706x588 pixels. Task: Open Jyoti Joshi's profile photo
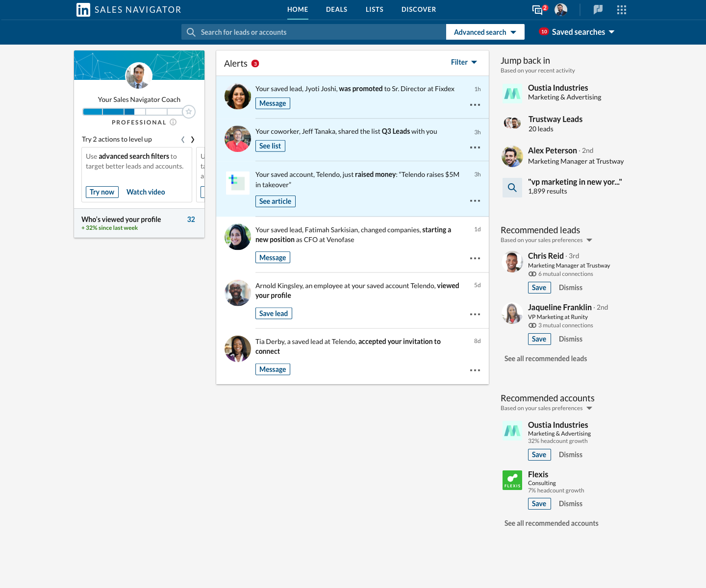pos(238,96)
